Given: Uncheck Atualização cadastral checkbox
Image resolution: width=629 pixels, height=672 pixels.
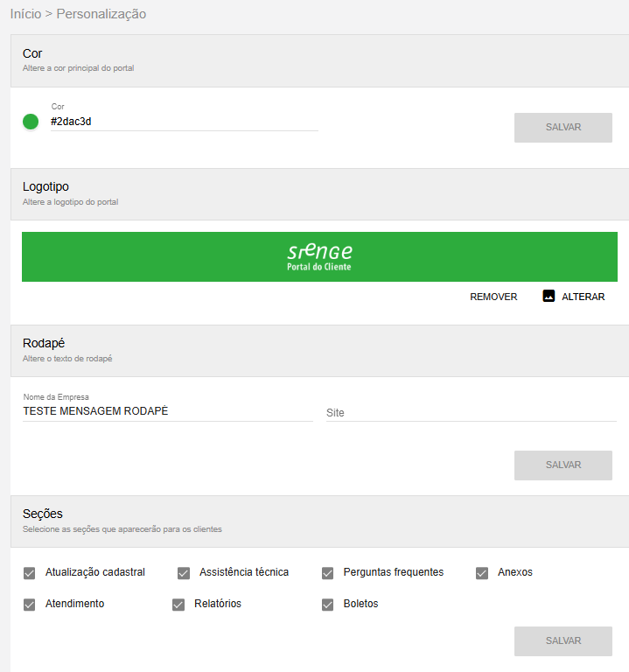Looking at the screenshot, I should [29, 573].
